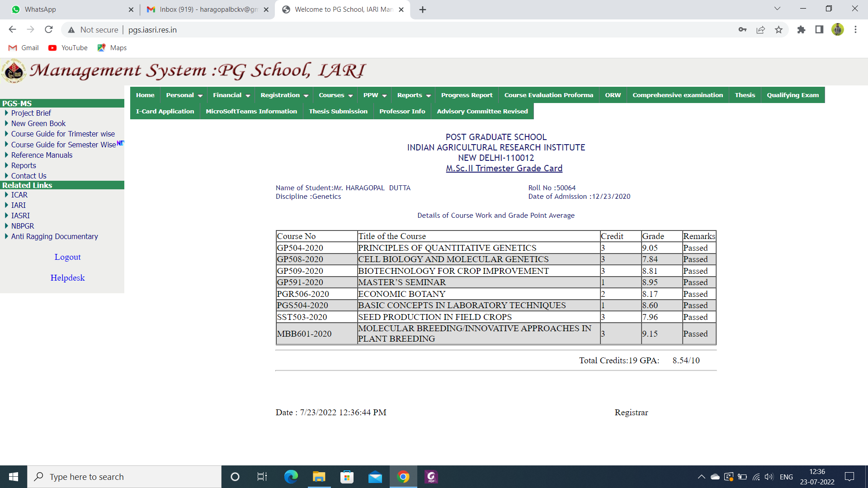Open the Contact Us link
Screen dimensions: 868x488
click(29, 176)
